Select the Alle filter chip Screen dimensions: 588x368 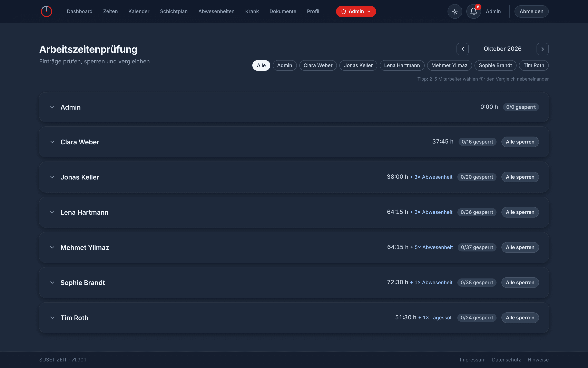(261, 65)
